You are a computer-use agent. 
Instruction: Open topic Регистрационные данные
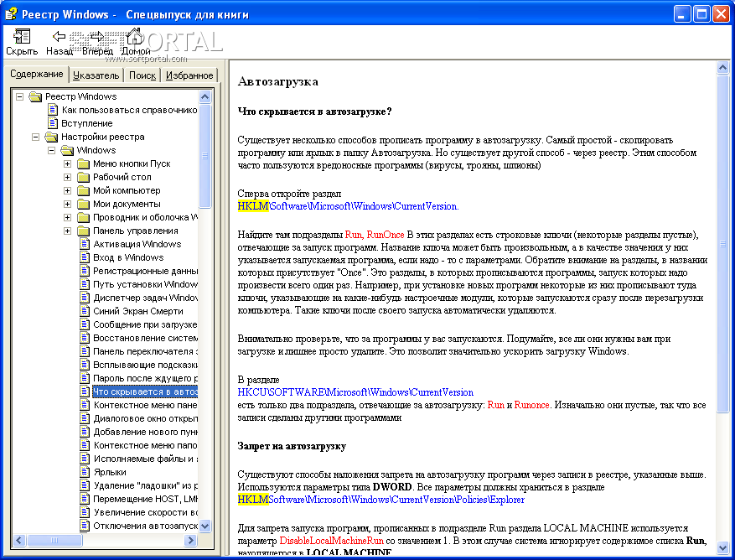tap(145, 271)
